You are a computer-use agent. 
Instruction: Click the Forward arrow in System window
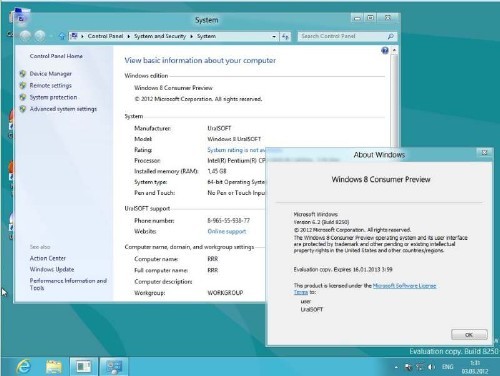(x=40, y=36)
